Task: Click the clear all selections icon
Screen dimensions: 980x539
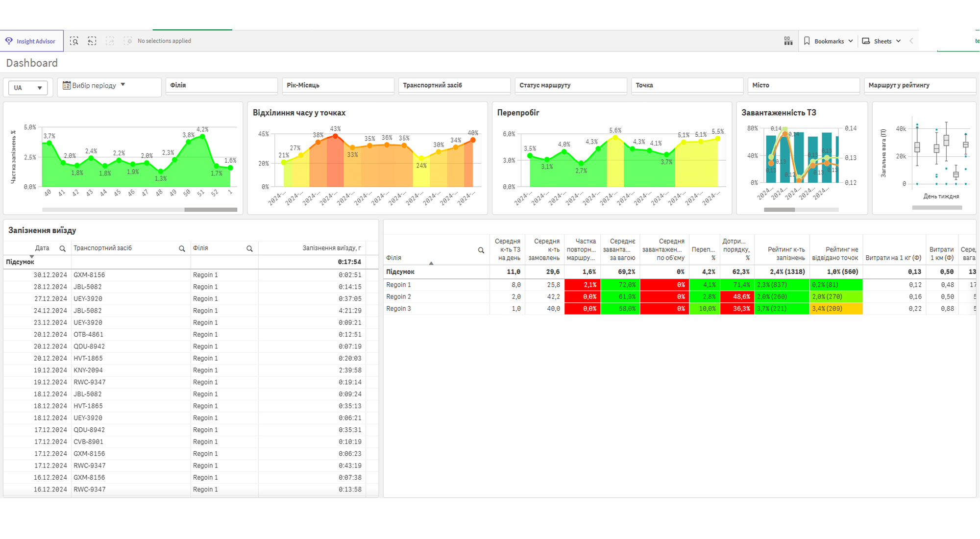Action: 128,41
